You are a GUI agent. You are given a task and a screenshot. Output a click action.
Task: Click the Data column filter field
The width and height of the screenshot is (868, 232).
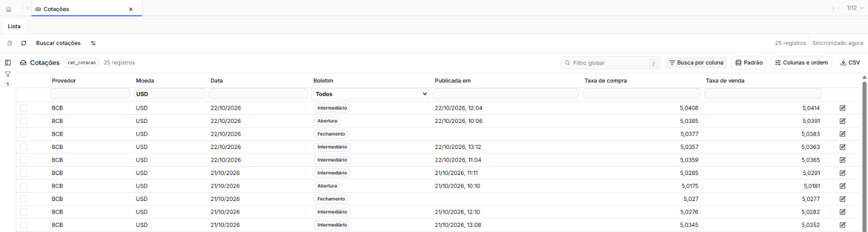(258, 94)
